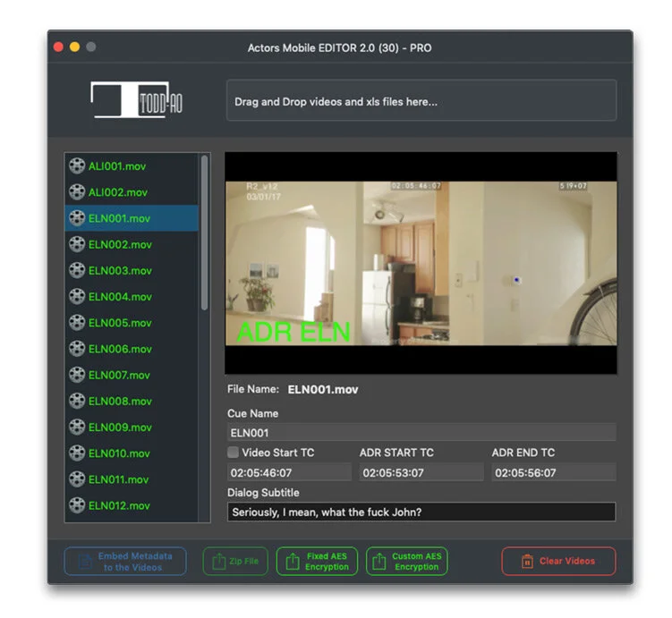Image resolution: width=672 pixels, height=618 pixels.
Task: Click the Video Start TC timecode field
Action: (289, 472)
